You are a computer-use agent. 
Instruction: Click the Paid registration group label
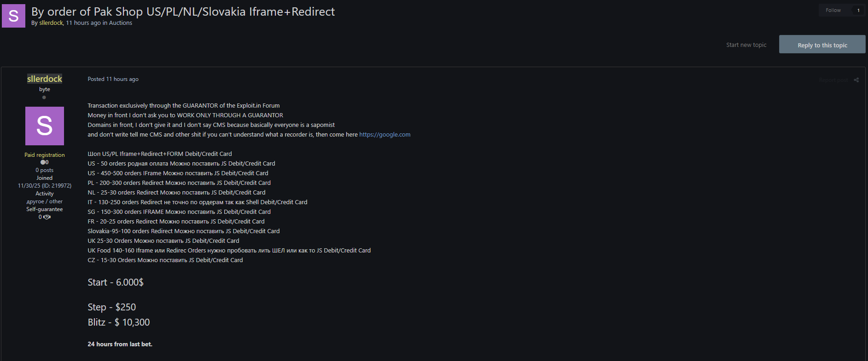click(45, 155)
